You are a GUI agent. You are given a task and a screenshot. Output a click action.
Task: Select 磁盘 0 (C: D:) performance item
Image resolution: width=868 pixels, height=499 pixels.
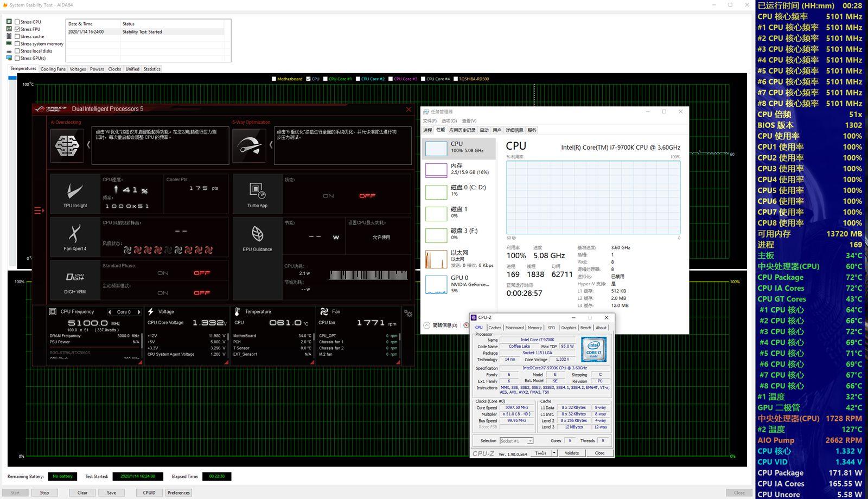(458, 191)
